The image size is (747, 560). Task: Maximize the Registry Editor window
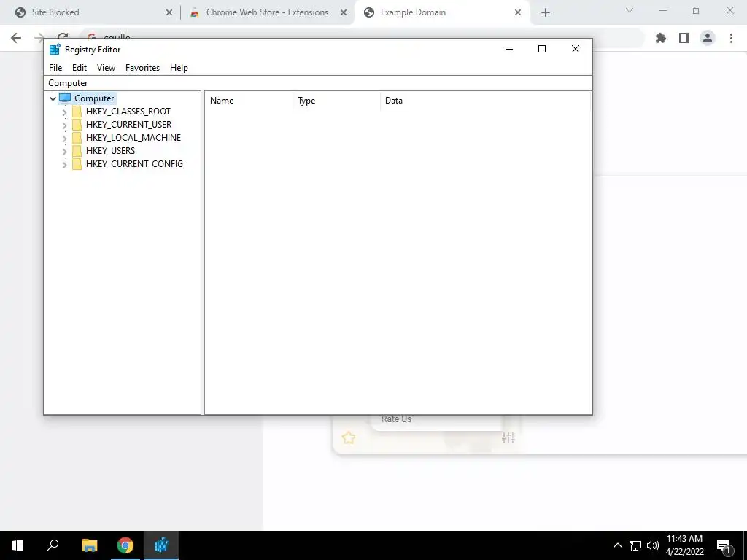[542, 49]
